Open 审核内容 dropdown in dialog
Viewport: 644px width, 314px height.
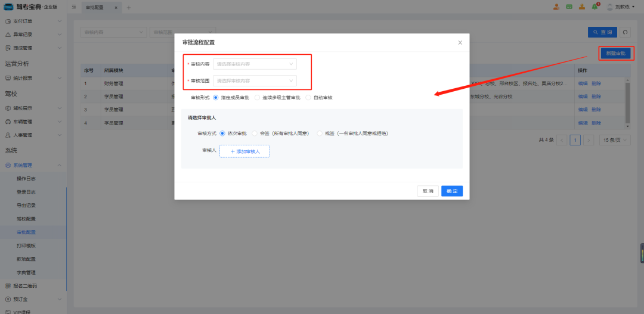tap(255, 64)
